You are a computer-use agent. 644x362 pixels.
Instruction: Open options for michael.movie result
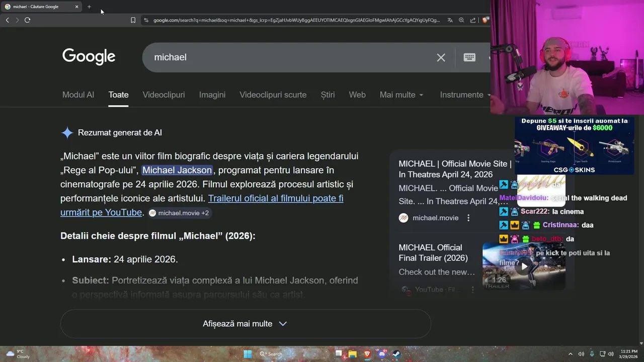468,218
